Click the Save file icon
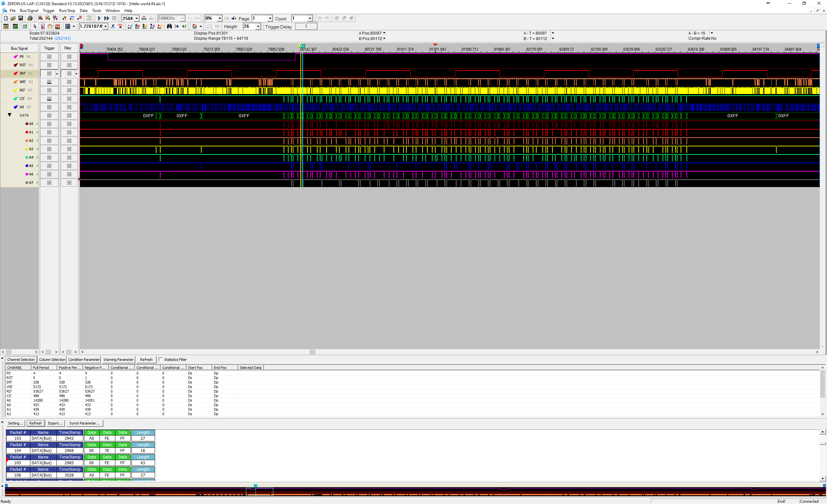This screenshot has width=827, height=504. 20,18
